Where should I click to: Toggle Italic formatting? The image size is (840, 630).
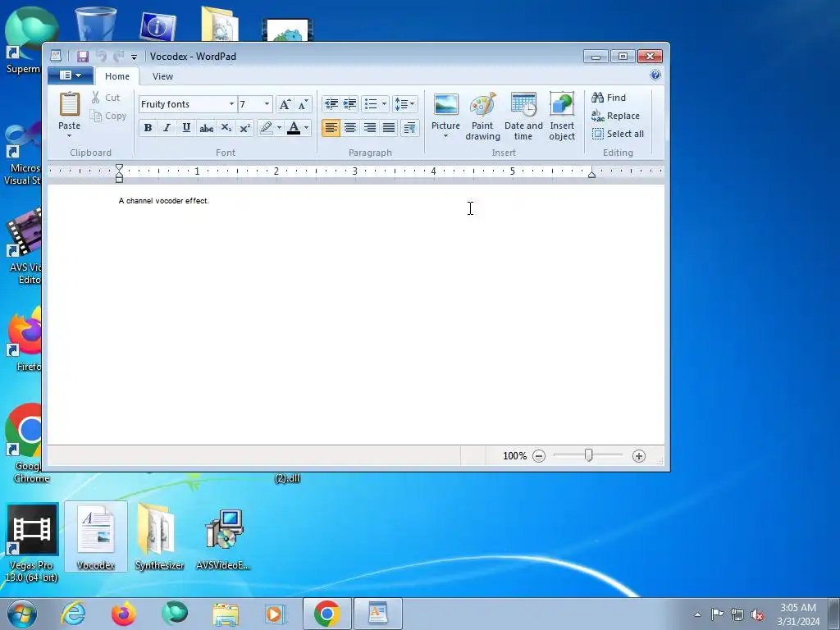167,127
